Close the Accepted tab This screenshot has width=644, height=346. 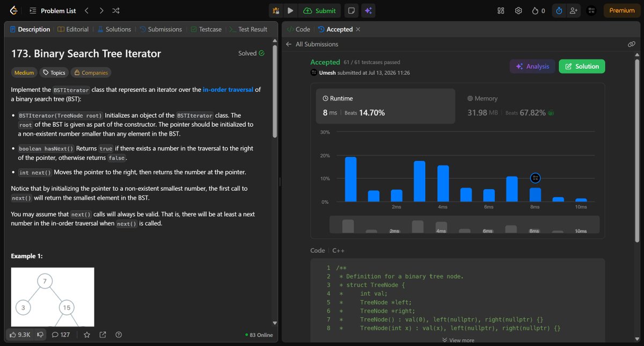(358, 30)
